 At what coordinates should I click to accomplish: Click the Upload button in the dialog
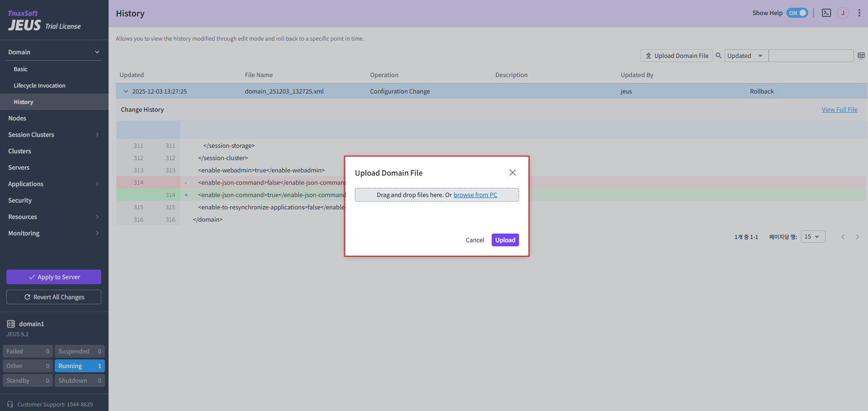click(x=505, y=239)
